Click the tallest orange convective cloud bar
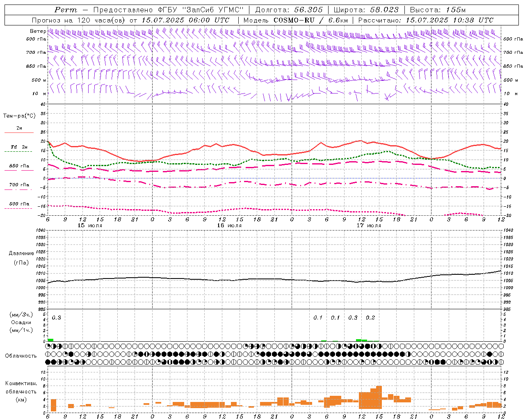Screen dimensions: 525x420 point(379,397)
